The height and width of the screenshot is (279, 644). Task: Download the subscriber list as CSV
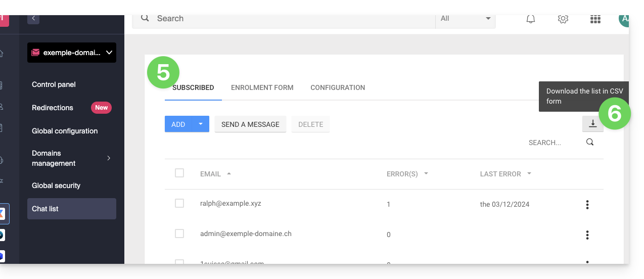point(592,124)
